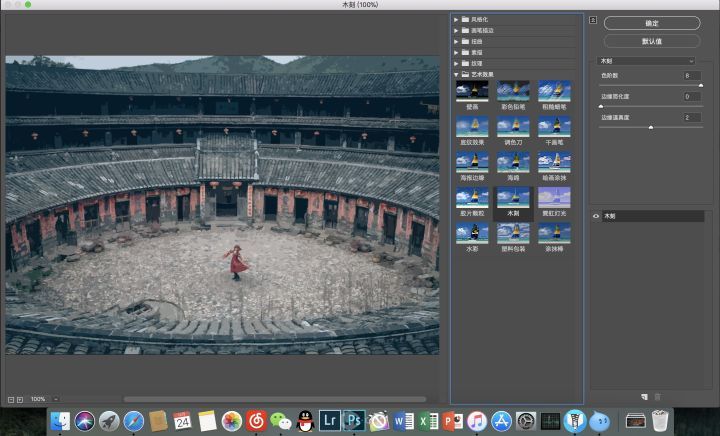This screenshot has height=436, width=720.
Task: Hide the 木刻 effect layer eye
Action: pos(596,216)
